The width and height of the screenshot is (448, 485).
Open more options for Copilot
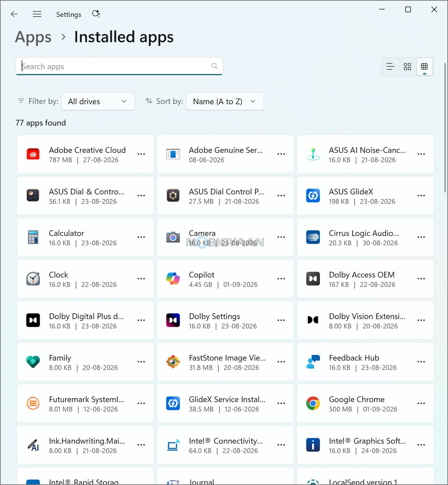pos(281,279)
